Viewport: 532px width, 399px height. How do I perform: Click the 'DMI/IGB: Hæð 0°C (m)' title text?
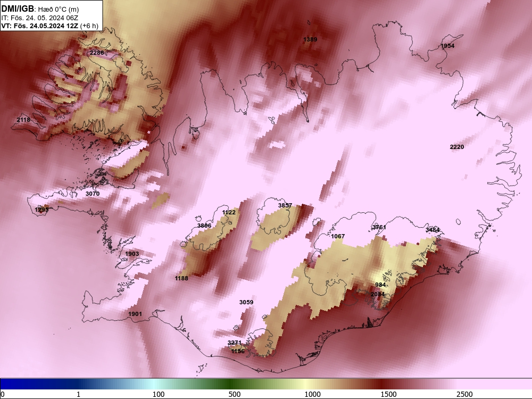(40, 9)
